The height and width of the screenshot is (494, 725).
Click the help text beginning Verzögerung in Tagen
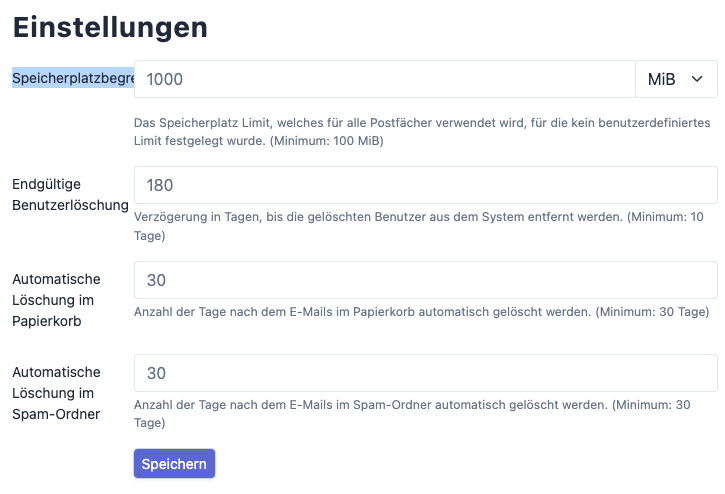pyautogui.click(x=418, y=226)
